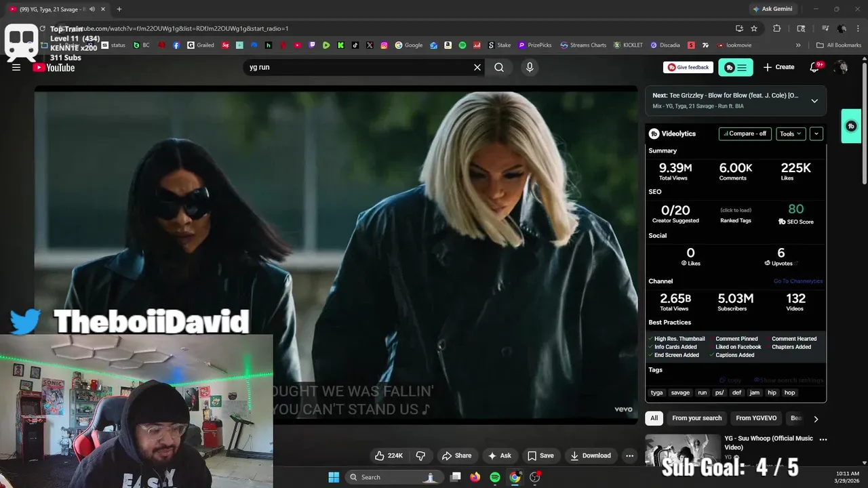Open the Videolytics Tools dropdown
The image size is (868, 488).
791,134
